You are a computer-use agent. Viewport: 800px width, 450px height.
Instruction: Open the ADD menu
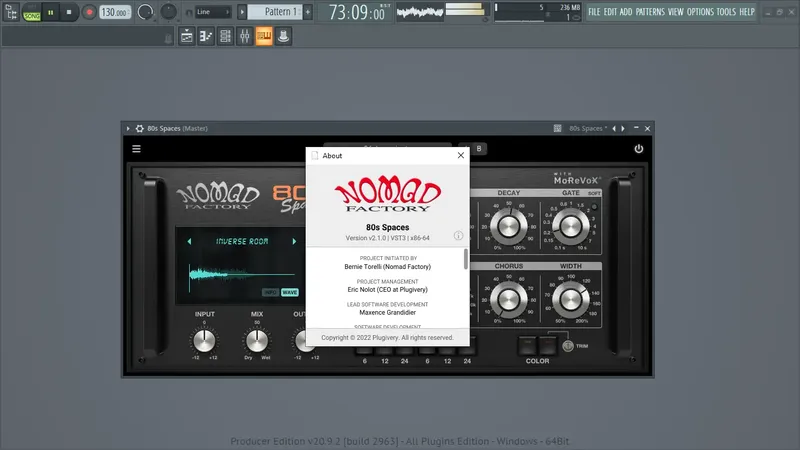click(x=626, y=12)
